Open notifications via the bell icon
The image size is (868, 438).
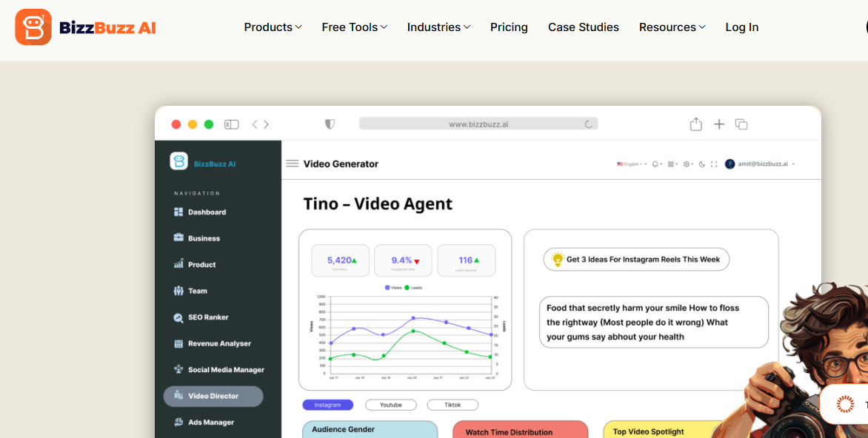(x=655, y=164)
